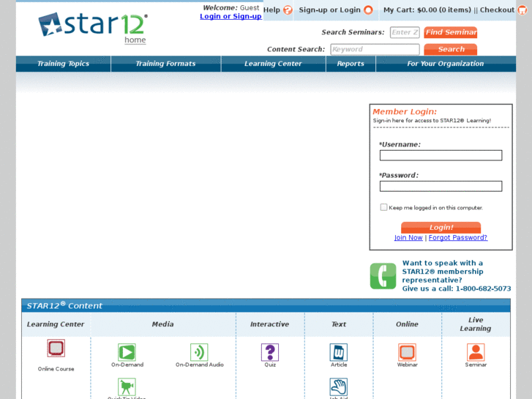This screenshot has width=532, height=399.
Task: Click the Sign-up or Login circle icon
Action: [368, 10]
